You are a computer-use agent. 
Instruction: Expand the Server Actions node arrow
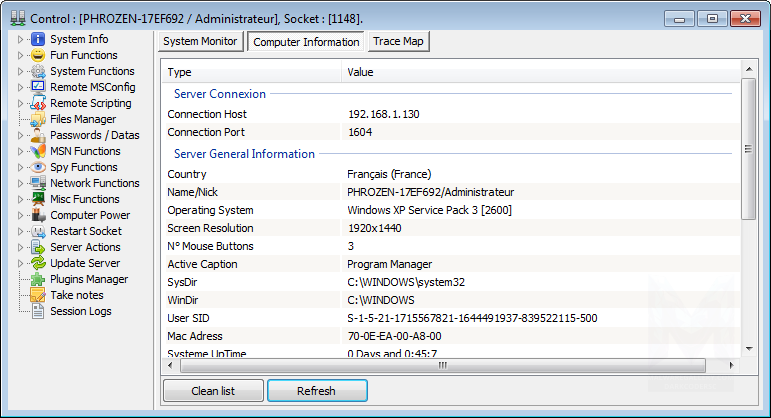coord(21,247)
